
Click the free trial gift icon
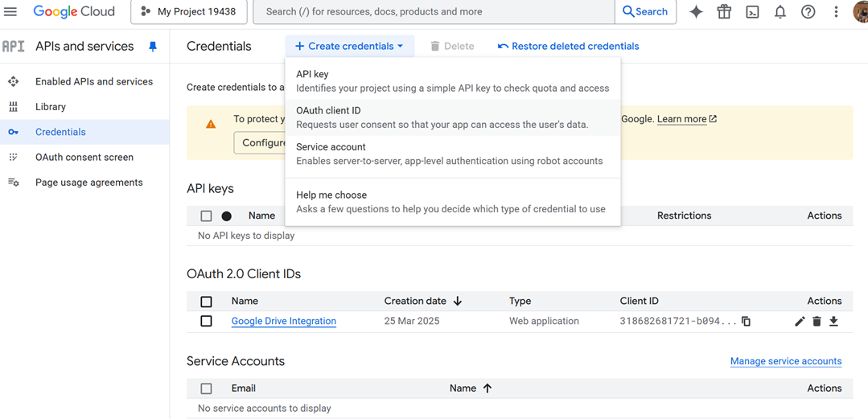click(x=724, y=12)
